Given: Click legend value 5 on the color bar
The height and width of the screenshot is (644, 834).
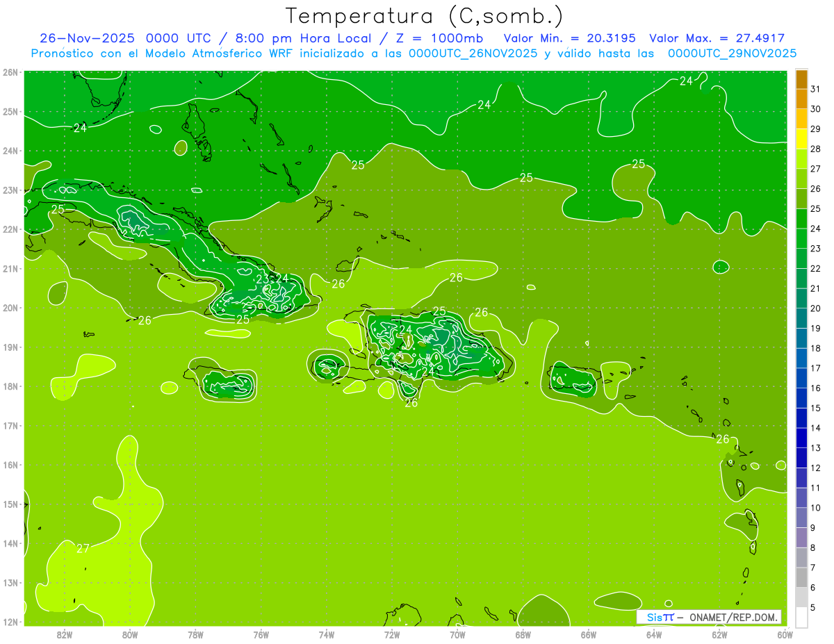Looking at the screenshot, I should pos(812,608).
